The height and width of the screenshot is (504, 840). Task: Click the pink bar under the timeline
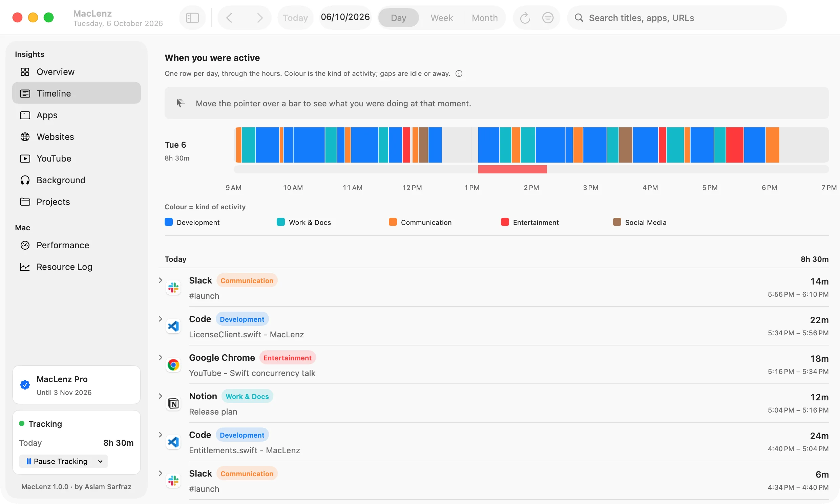[x=512, y=169]
